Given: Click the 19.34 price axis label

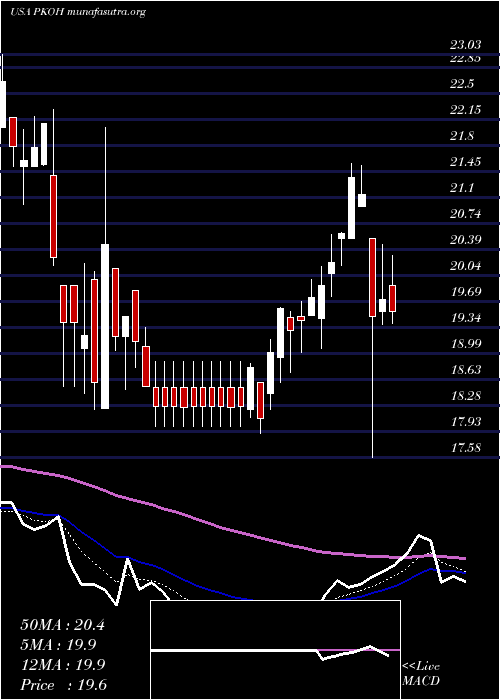Looking at the screenshot, I should (465, 318).
